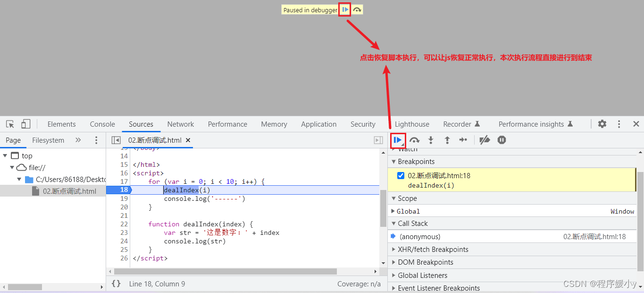The height and width of the screenshot is (293, 644).
Task: Resume script execution in the debugger toolbar
Action: point(398,140)
